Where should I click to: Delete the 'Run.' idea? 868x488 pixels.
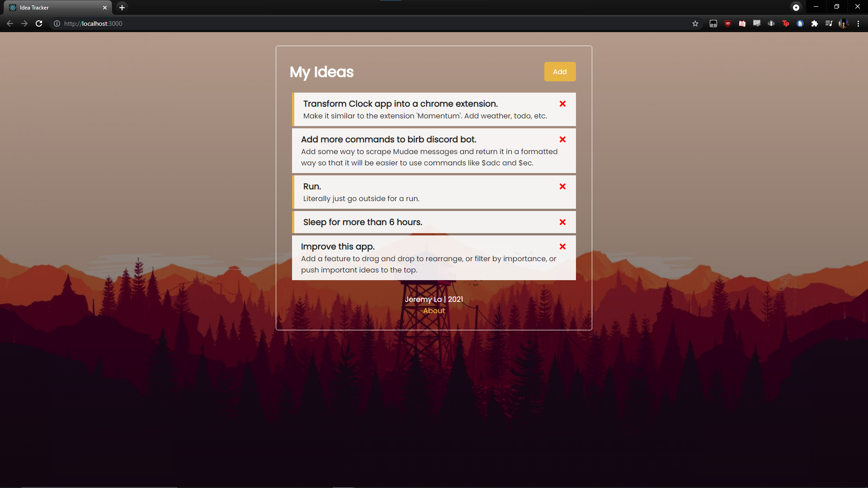tap(562, 186)
